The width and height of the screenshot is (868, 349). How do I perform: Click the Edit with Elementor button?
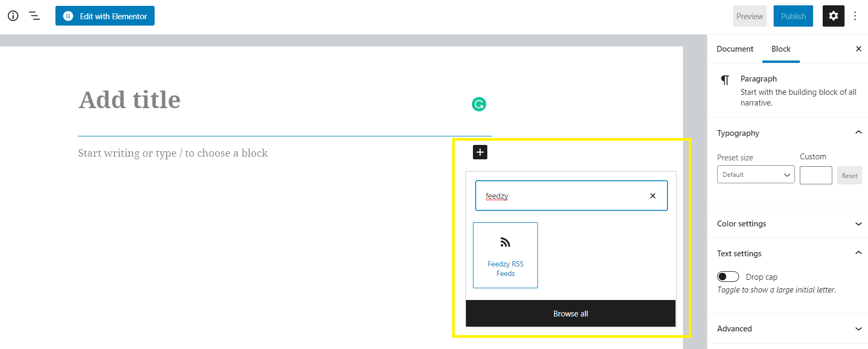pos(105,16)
